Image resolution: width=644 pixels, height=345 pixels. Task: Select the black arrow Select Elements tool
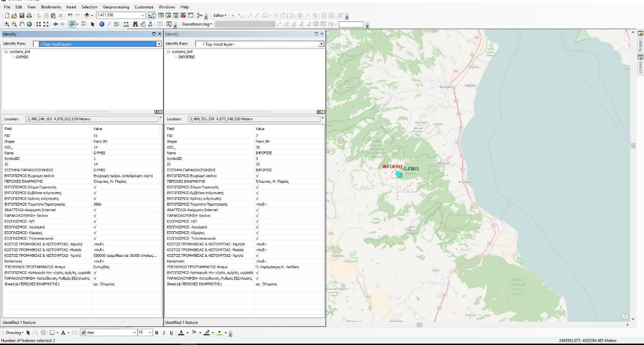92,24
